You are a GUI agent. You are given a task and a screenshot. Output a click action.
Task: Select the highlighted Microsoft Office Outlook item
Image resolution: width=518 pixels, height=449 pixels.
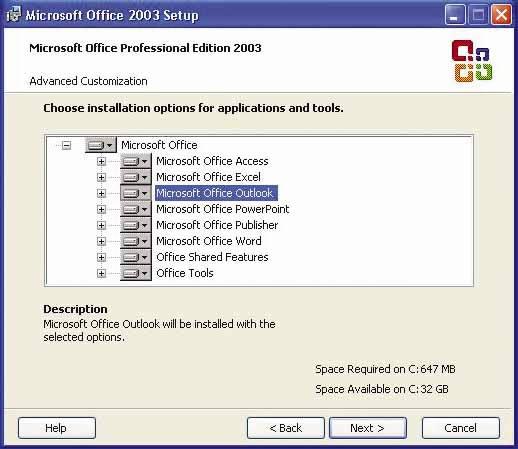(216, 193)
